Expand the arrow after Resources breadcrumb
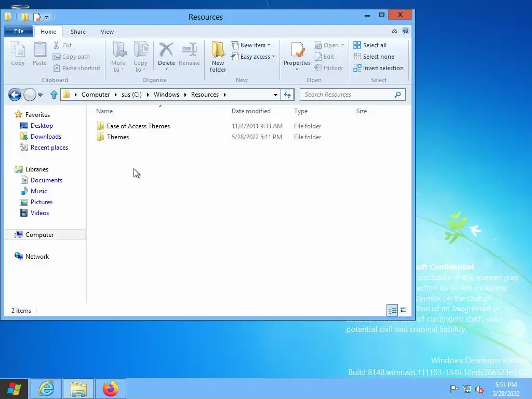Screen dimensions: 532x399 pos(224,95)
